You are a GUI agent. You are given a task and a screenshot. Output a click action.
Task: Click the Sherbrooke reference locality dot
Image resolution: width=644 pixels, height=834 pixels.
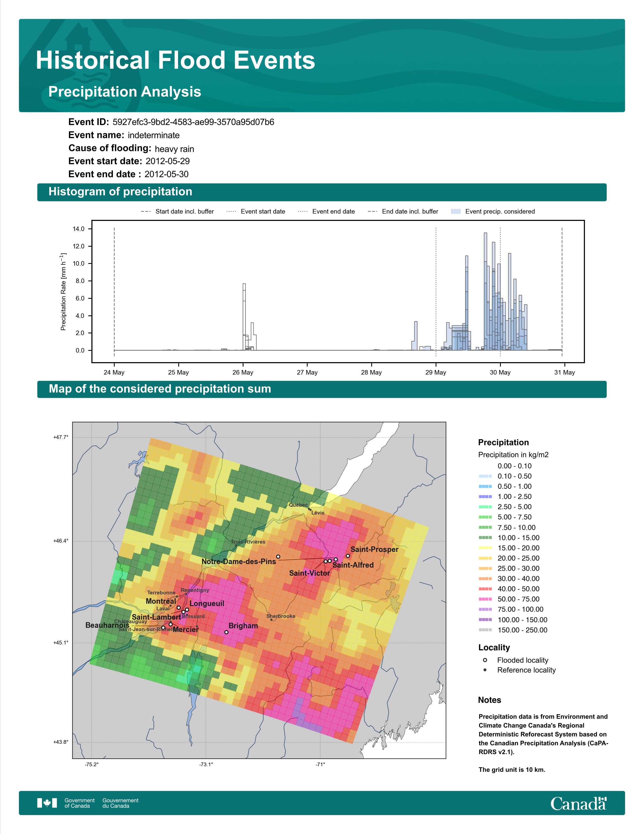(x=271, y=620)
